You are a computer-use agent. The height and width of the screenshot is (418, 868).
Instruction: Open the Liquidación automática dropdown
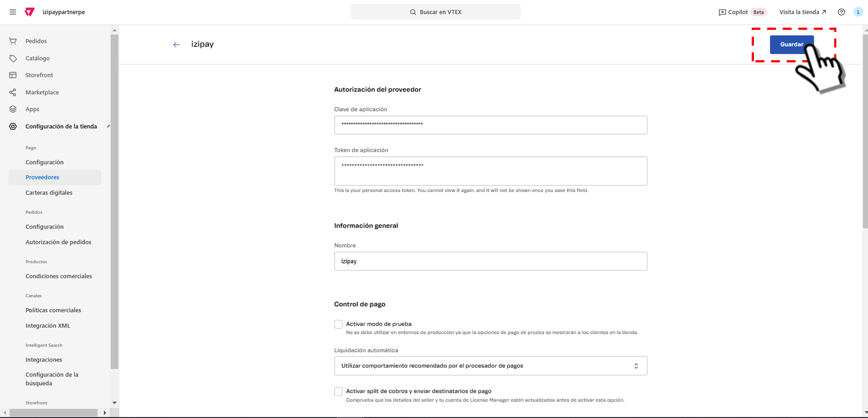tap(491, 366)
